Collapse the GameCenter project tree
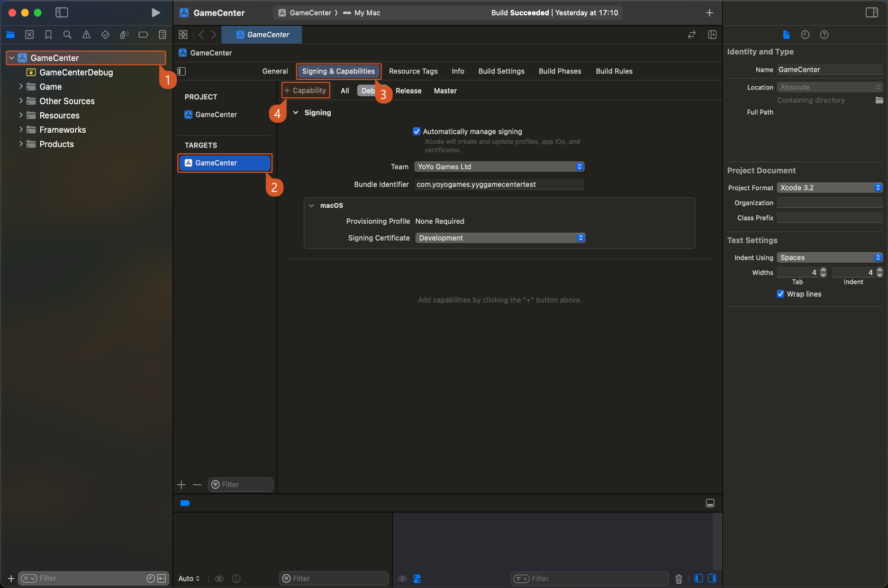888x588 pixels. click(x=12, y=58)
